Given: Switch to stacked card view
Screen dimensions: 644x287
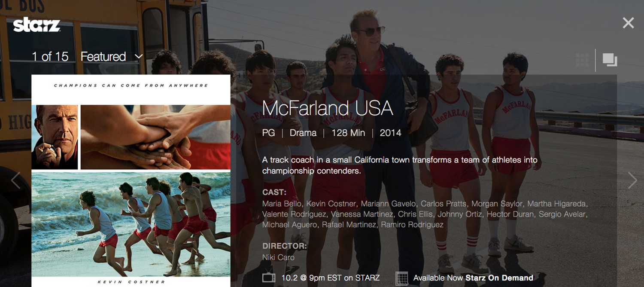Looking at the screenshot, I should pos(610,60).
